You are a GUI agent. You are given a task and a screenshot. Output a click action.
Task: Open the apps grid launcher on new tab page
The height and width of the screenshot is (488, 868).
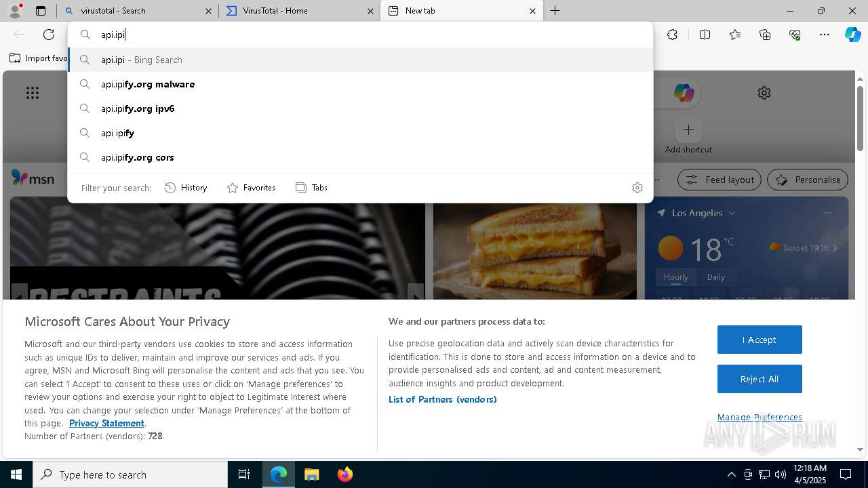click(33, 93)
